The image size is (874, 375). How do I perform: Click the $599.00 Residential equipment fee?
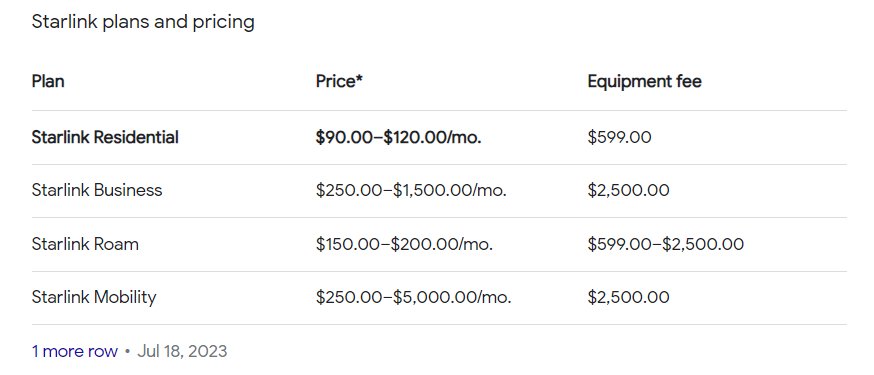tap(619, 137)
